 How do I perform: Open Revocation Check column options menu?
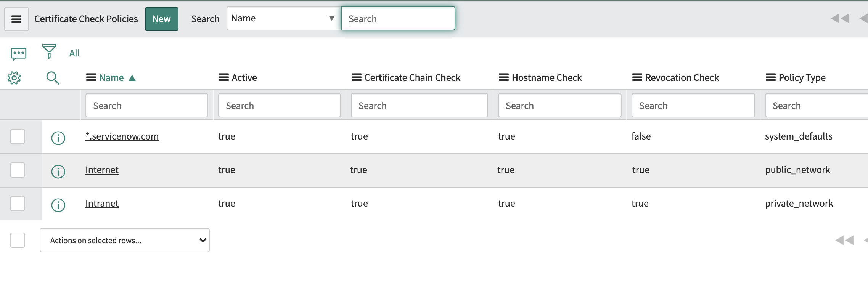(x=637, y=77)
